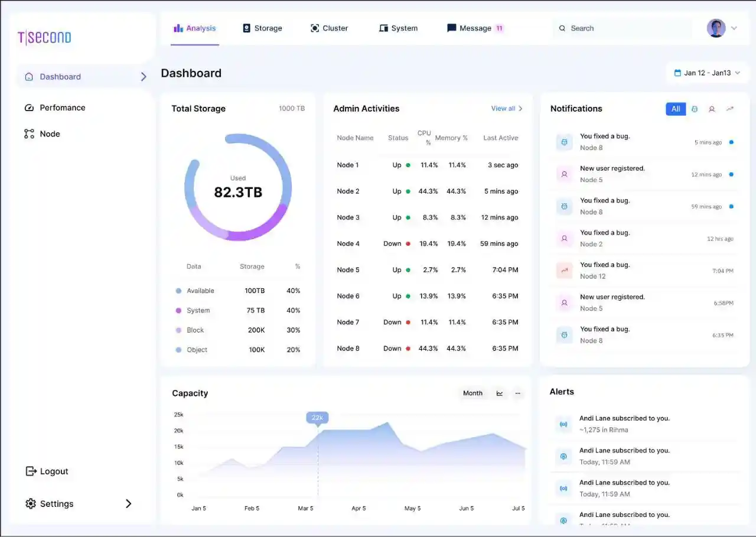Click the 82.3TB used storage value
The height and width of the screenshot is (537, 756).
click(238, 192)
